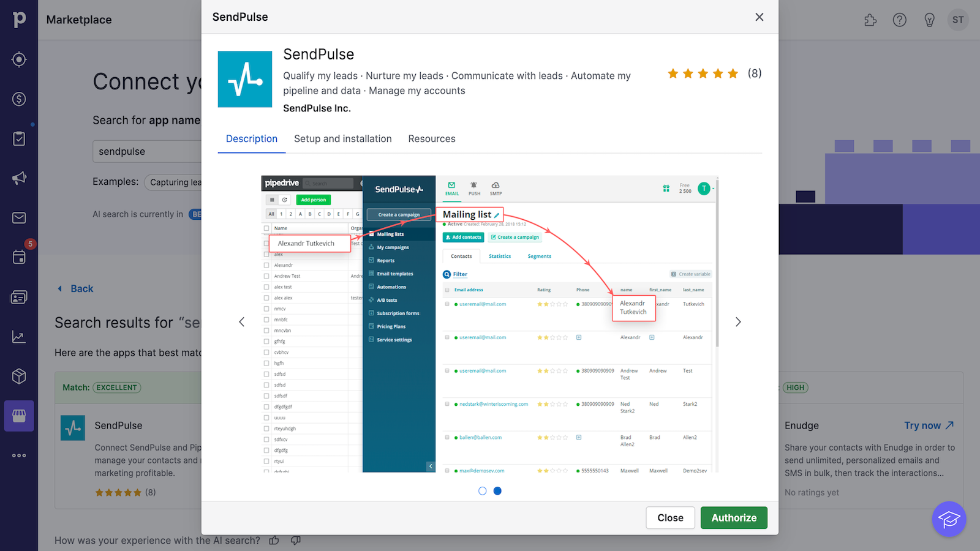The height and width of the screenshot is (551, 980).
Task: Click the Close button in dialog footer
Action: [670, 518]
